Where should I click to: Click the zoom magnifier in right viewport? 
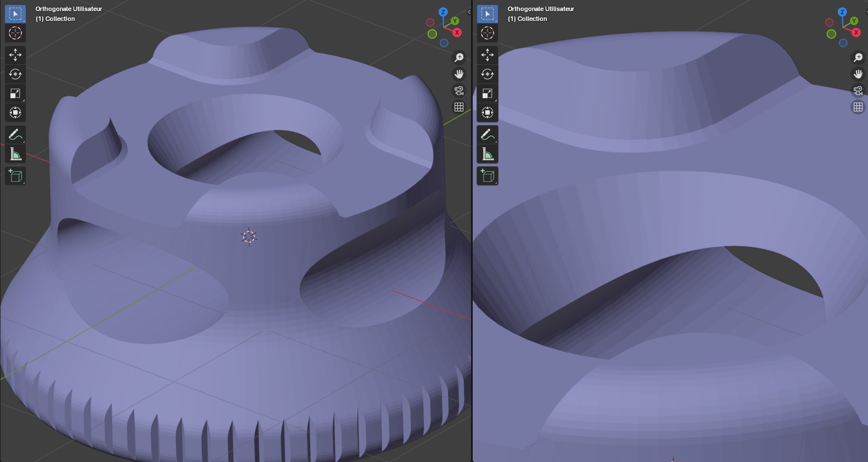pyautogui.click(x=858, y=58)
